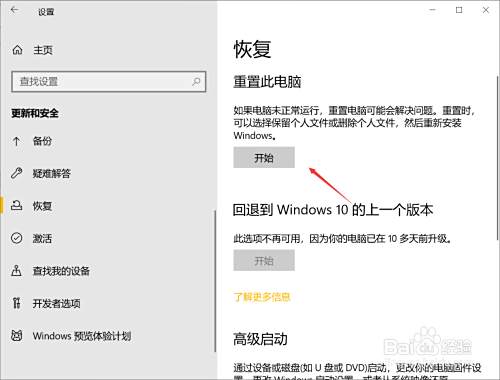Screen dimensions: 500x380
Task: Click the 高级启动 heading
Action: pyautogui.click(x=260, y=339)
